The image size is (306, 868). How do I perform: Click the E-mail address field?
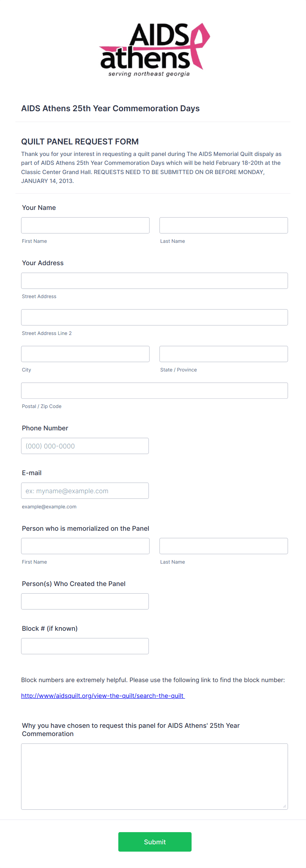(x=85, y=490)
